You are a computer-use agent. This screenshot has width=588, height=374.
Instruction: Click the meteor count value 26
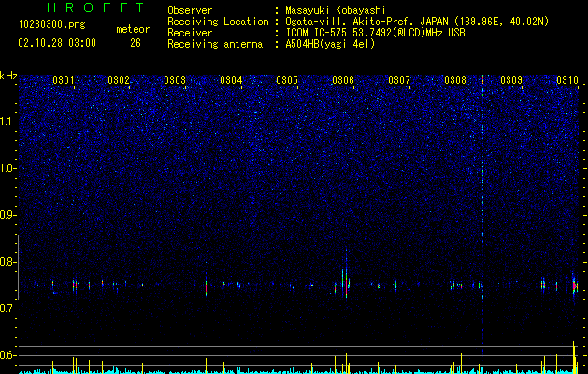click(x=136, y=43)
